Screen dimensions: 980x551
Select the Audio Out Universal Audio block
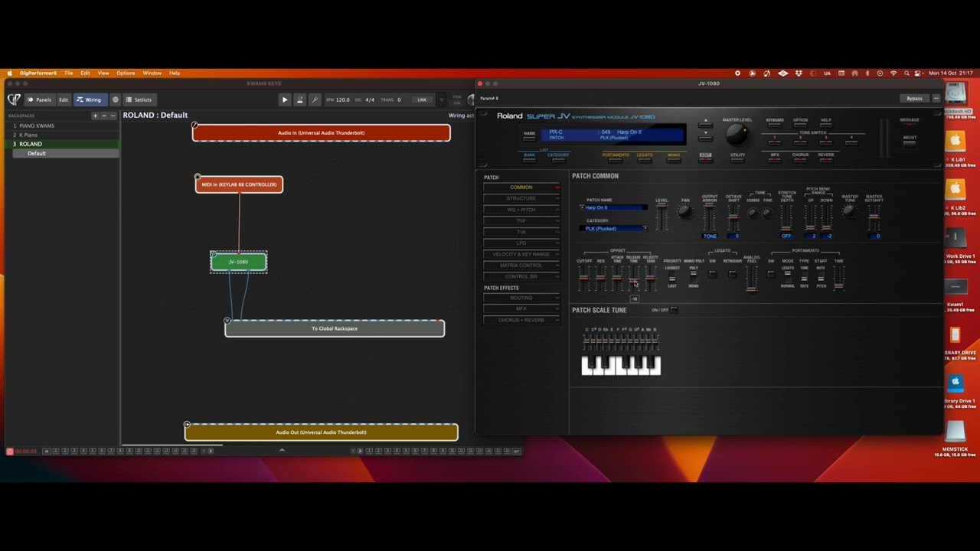pos(322,432)
